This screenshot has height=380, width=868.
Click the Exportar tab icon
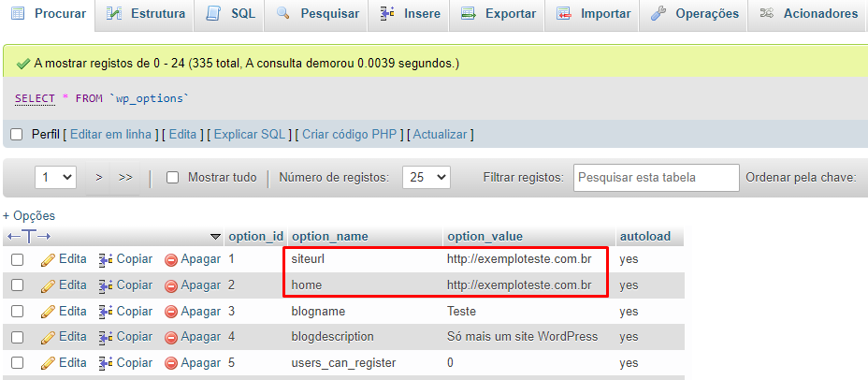click(469, 13)
